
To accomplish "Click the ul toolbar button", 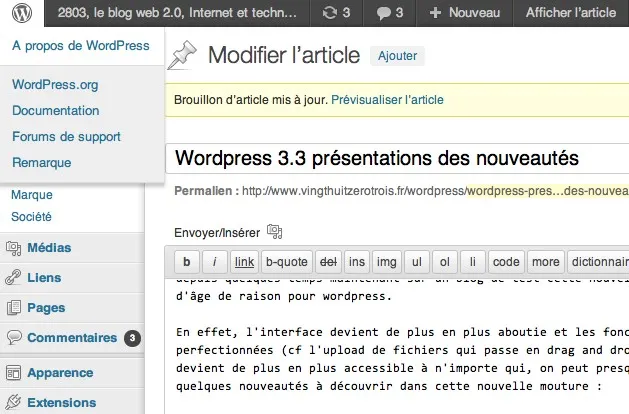I will (x=417, y=262).
